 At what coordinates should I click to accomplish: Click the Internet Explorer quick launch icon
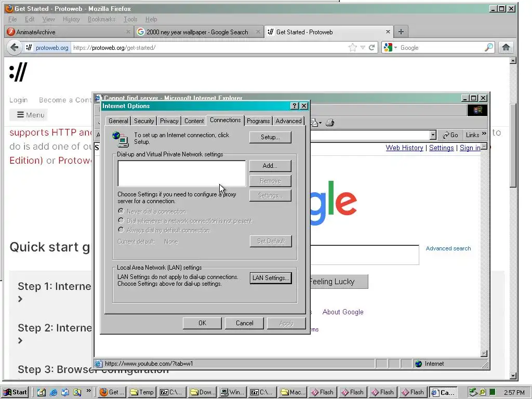pos(54,392)
